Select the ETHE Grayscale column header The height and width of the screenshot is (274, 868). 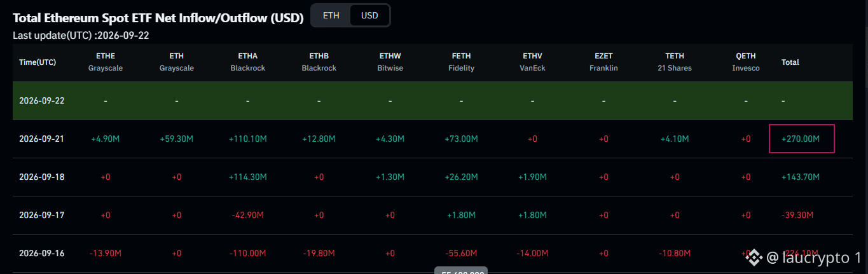106,62
